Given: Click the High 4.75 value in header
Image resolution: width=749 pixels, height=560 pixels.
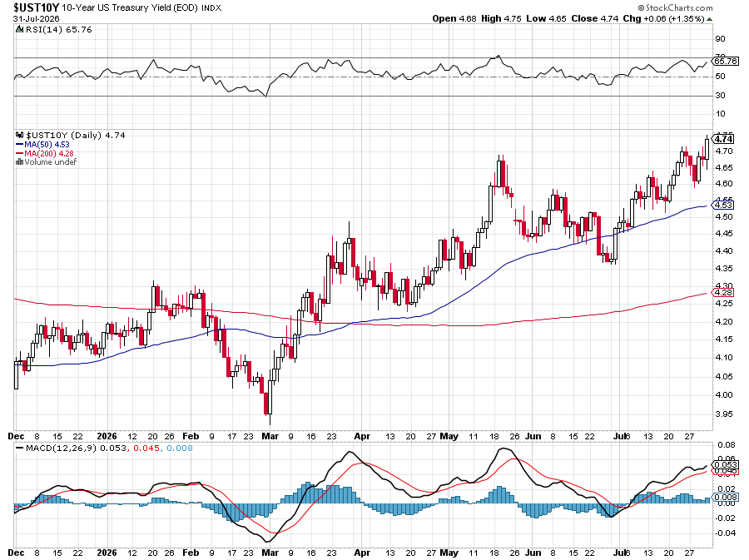Looking at the screenshot, I should [x=501, y=18].
